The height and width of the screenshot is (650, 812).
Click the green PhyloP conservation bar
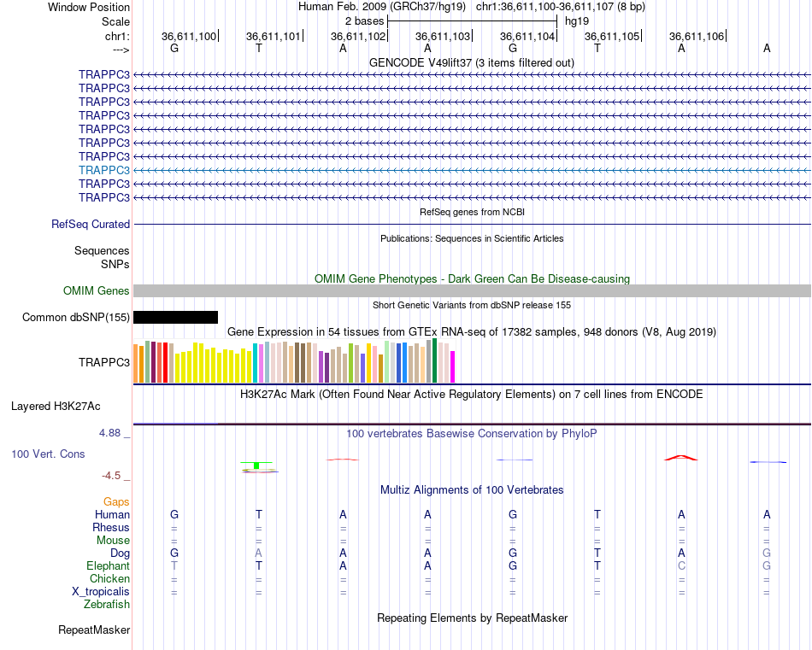coord(256,465)
